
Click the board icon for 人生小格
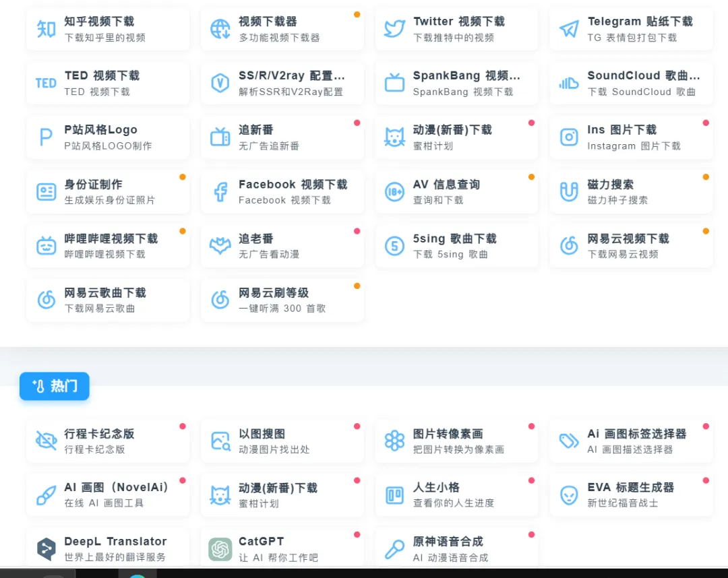click(394, 495)
